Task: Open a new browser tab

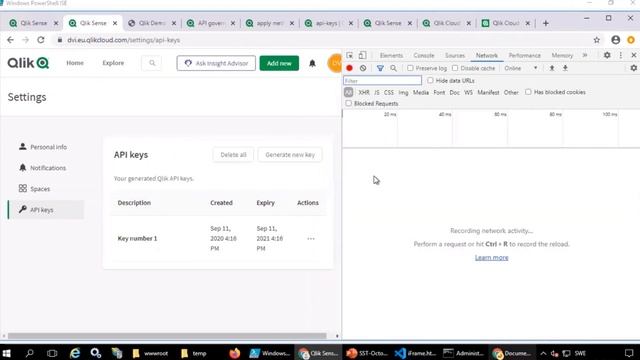Action: point(546,23)
